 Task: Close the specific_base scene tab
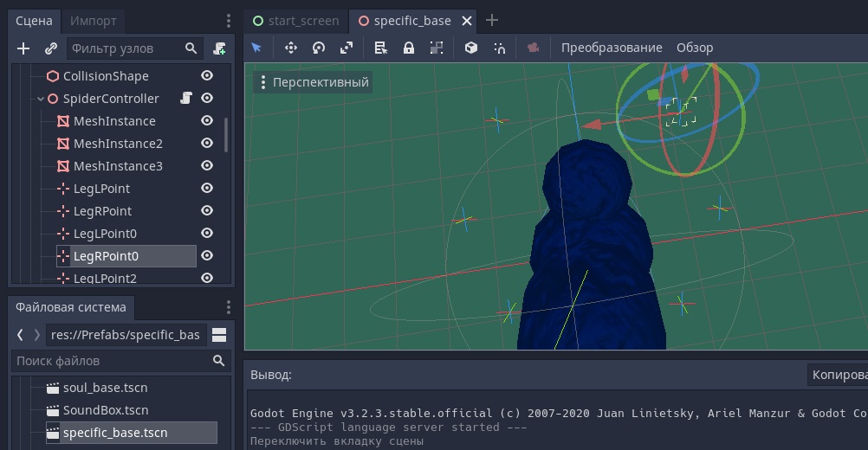tap(467, 21)
